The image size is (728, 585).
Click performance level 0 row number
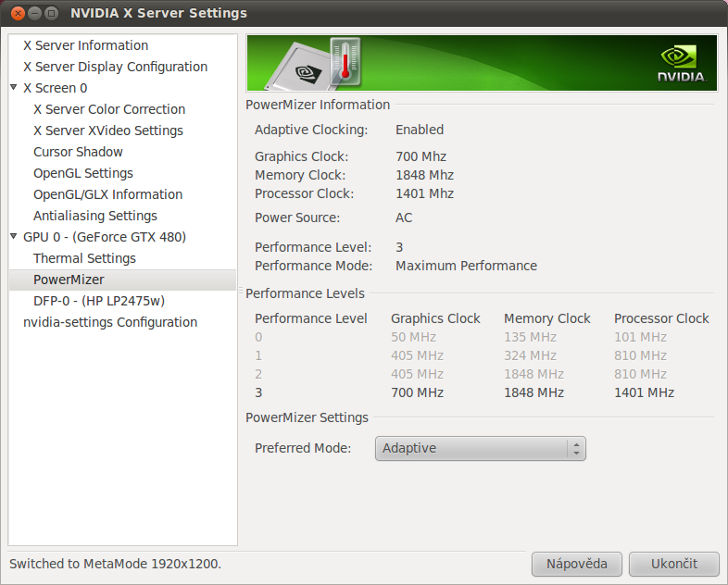click(x=258, y=337)
